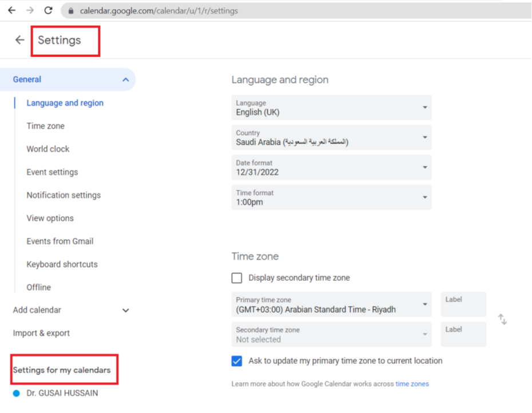Go back using Settings back arrow
The image size is (532, 413).
(x=20, y=40)
